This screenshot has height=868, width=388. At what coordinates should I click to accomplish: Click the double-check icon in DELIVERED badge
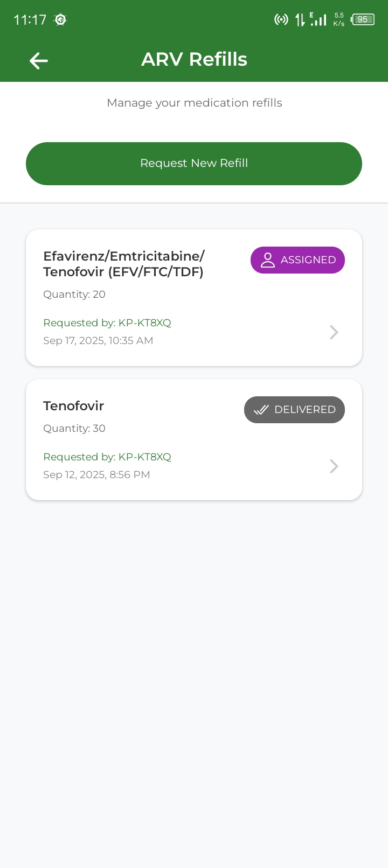(261, 410)
